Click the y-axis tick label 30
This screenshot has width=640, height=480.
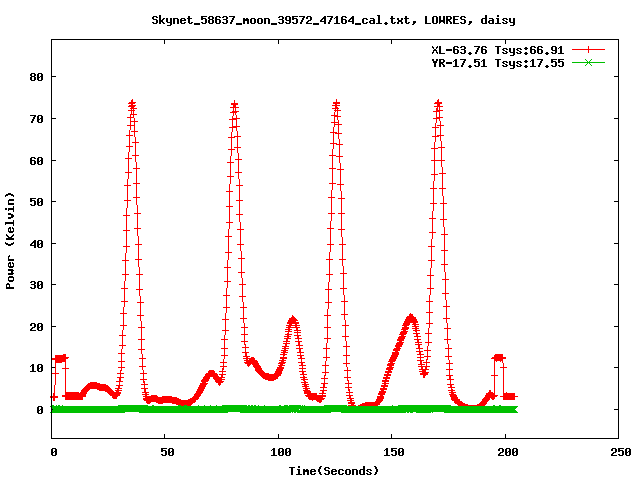pyautogui.click(x=36, y=285)
